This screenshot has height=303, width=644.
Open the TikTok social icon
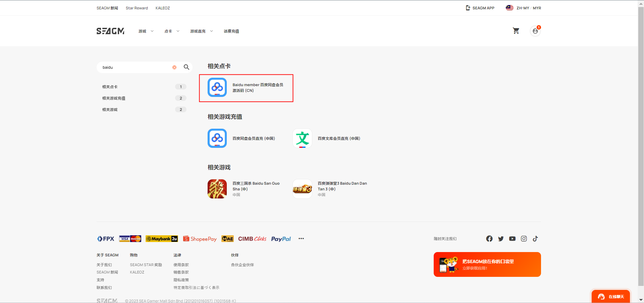point(535,239)
